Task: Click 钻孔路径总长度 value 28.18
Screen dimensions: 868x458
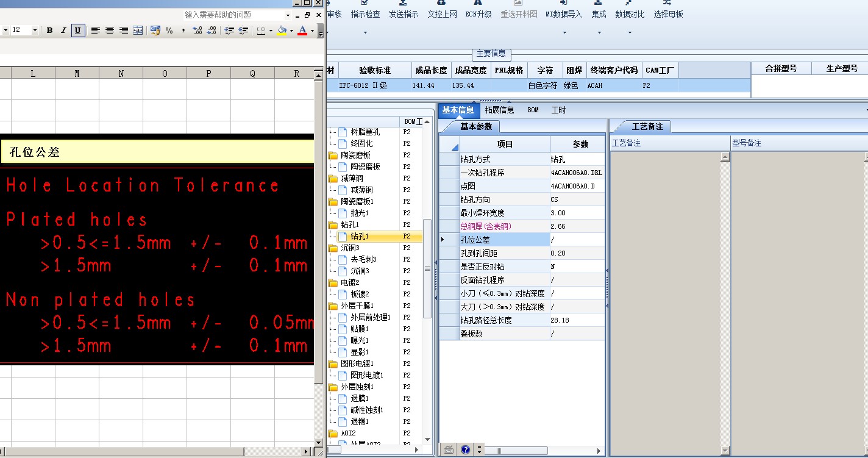Action: coord(577,320)
